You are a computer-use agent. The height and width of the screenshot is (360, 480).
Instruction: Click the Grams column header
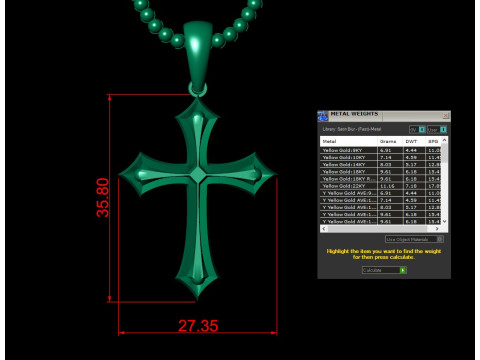click(x=390, y=141)
